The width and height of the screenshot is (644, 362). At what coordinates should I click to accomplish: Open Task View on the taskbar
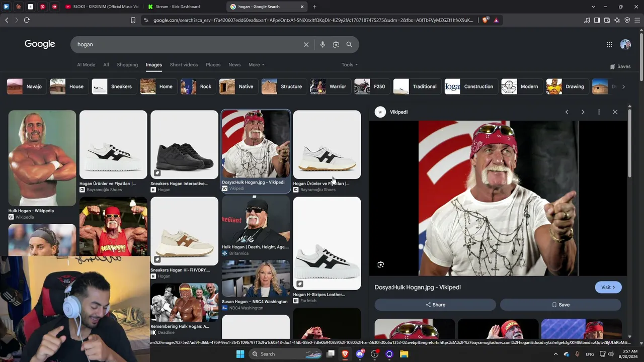[330, 354]
